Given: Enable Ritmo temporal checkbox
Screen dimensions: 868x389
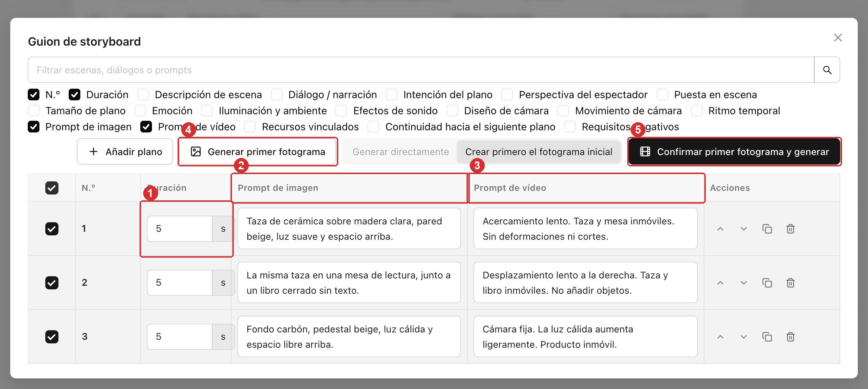Looking at the screenshot, I should (697, 111).
